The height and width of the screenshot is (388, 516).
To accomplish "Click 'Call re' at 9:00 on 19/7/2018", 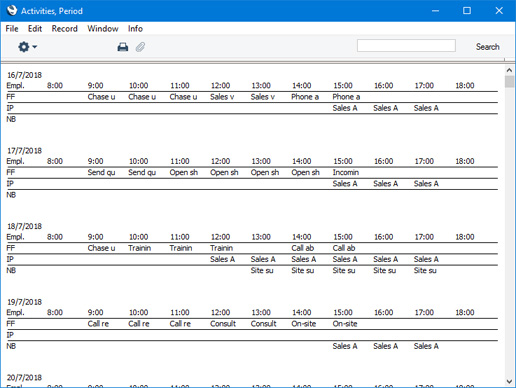I will 98,324.
